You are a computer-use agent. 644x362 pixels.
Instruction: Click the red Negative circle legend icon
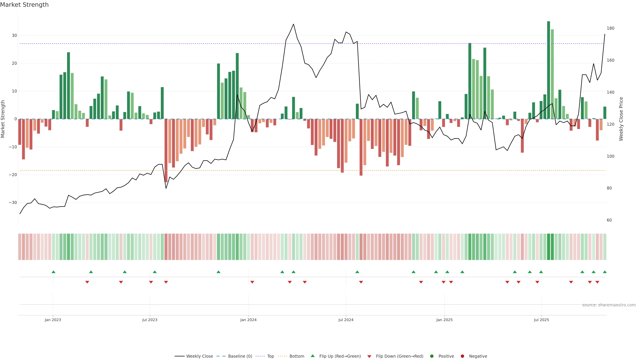point(462,356)
